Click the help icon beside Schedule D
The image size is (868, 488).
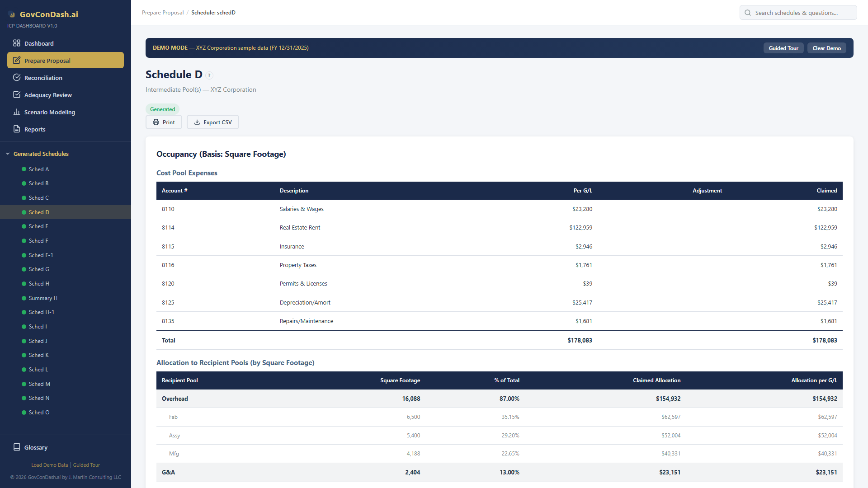pyautogui.click(x=209, y=75)
